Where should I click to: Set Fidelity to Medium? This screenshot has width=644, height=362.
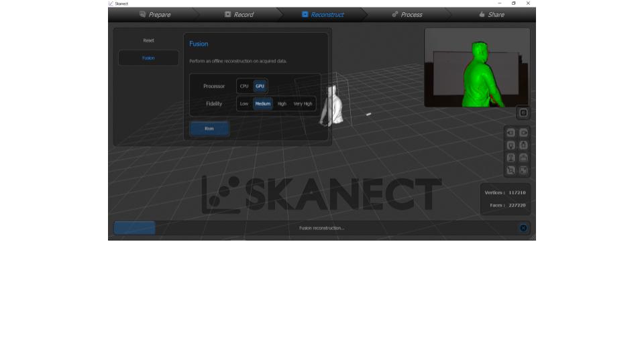[263, 104]
